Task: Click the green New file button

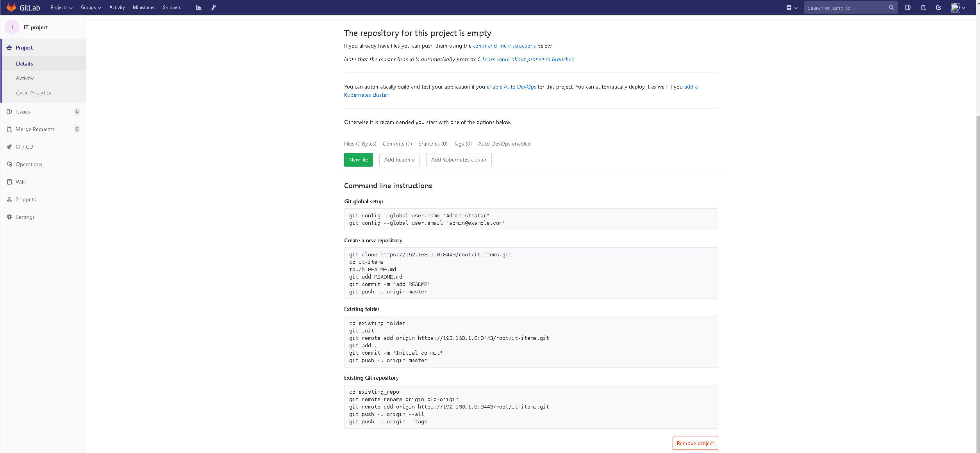Action: click(x=358, y=160)
